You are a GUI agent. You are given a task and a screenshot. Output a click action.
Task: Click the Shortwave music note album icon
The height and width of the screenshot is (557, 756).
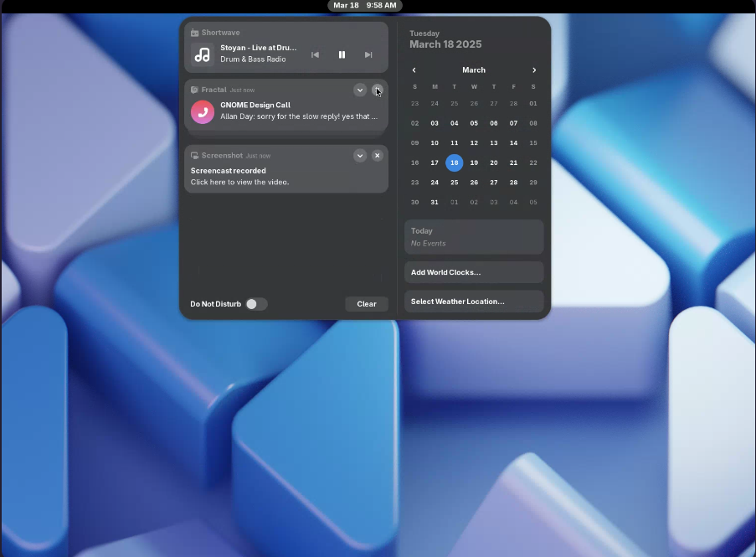pos(203,55)
